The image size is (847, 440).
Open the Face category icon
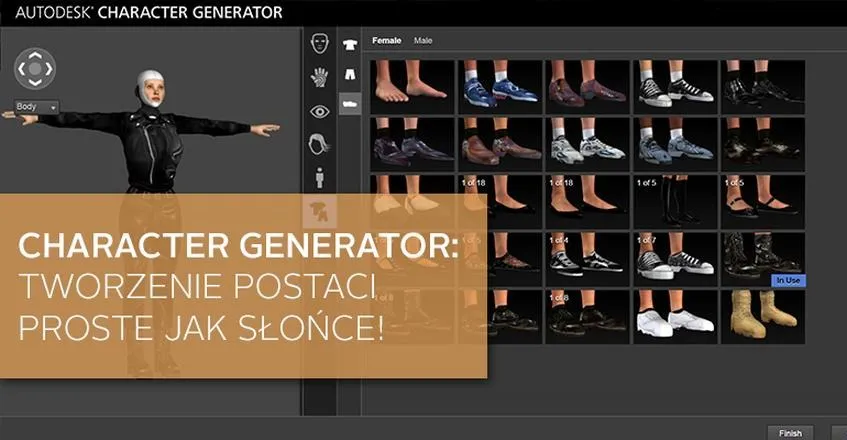[320, 43]
